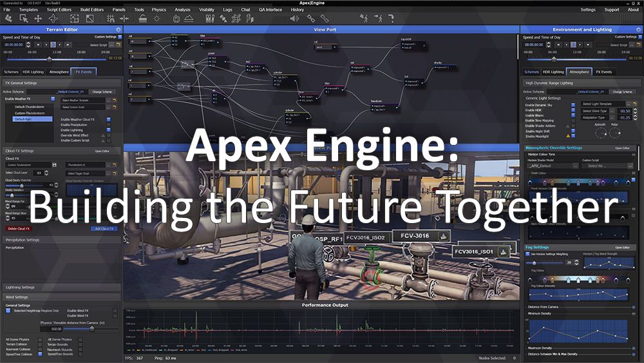Switch to HDR Lighting tab in Terrain Editor
The width and height of the screenshot is (644, 363).
tap(33, 72)
